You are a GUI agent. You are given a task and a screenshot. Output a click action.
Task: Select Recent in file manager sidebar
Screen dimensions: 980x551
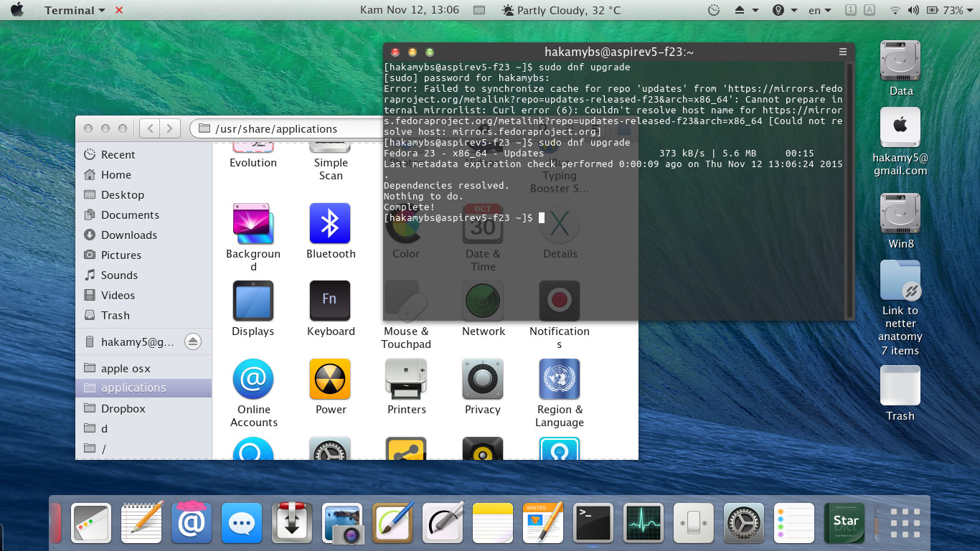[x=143, y=154]
